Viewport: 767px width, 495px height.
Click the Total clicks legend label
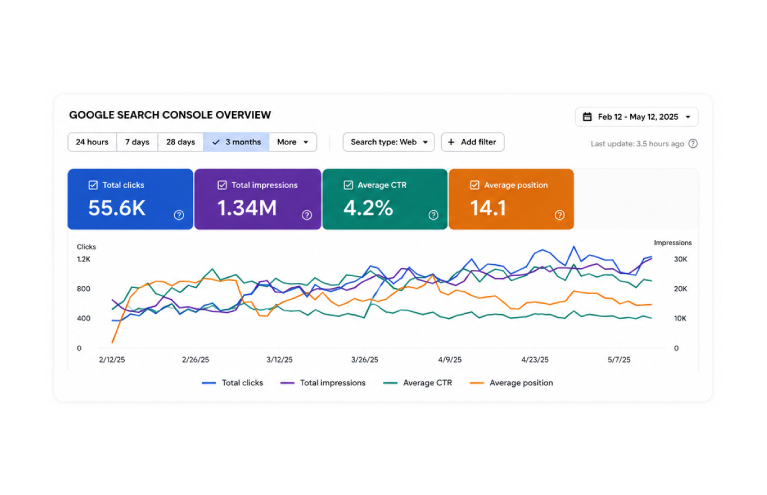tap(242, 383)
